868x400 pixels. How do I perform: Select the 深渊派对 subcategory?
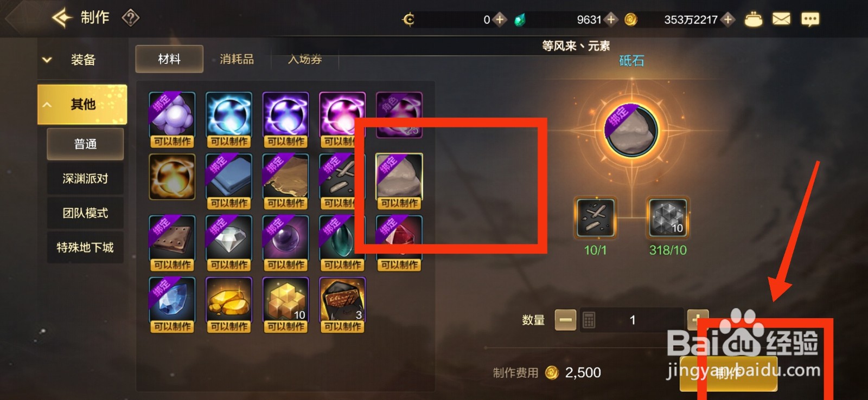pos(85,178)
